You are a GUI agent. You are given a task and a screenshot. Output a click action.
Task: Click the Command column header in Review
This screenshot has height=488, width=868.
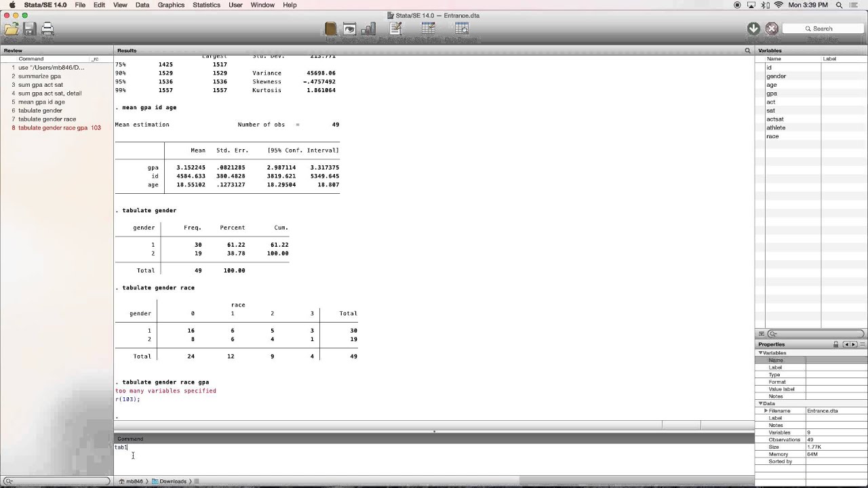click(x=31, y=59)
